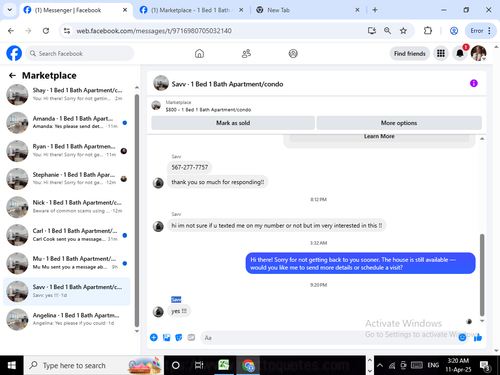Open the Mu conversation

pos(67,263)
